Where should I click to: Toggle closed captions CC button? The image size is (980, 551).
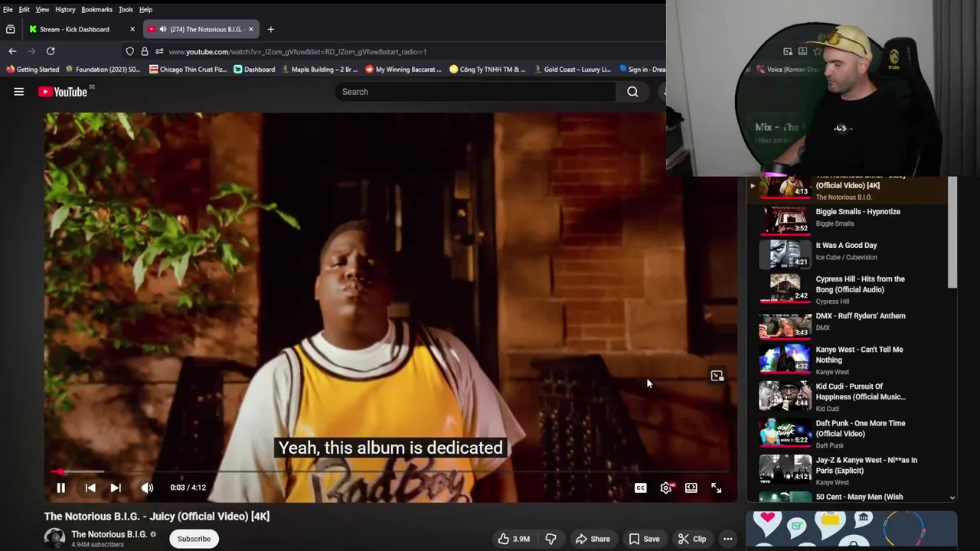click(641, 487)
